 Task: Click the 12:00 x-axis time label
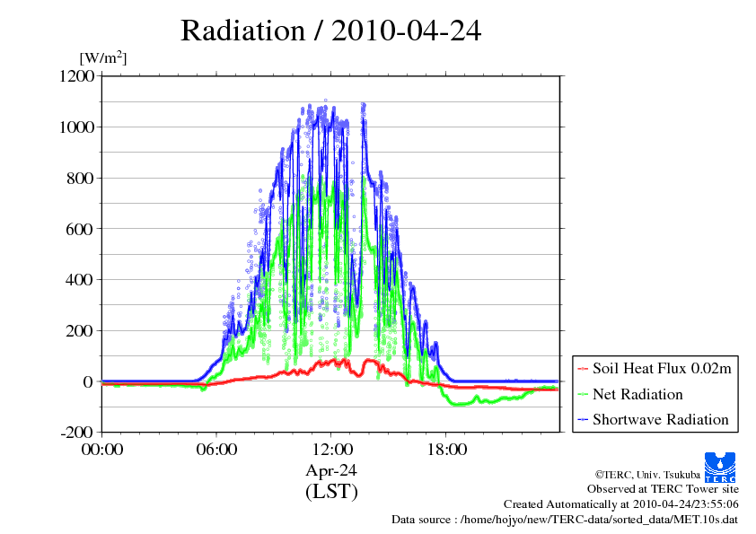click(331, 450)
